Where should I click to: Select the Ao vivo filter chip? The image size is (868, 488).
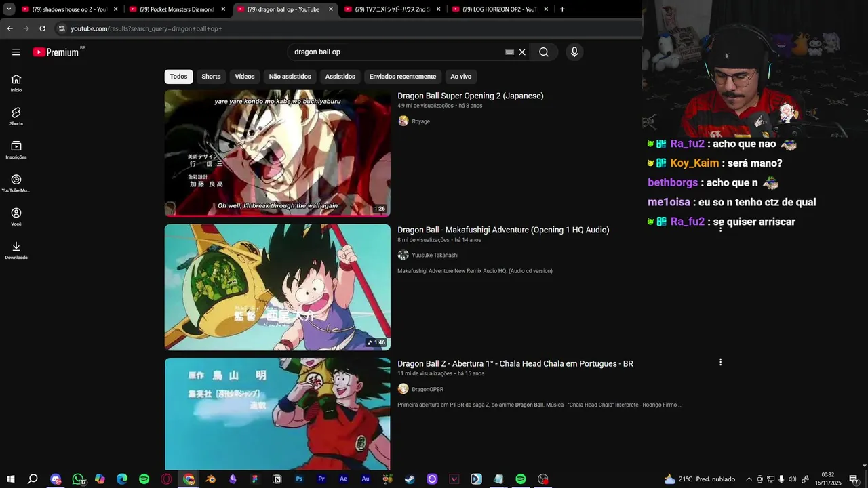[461, 77]
